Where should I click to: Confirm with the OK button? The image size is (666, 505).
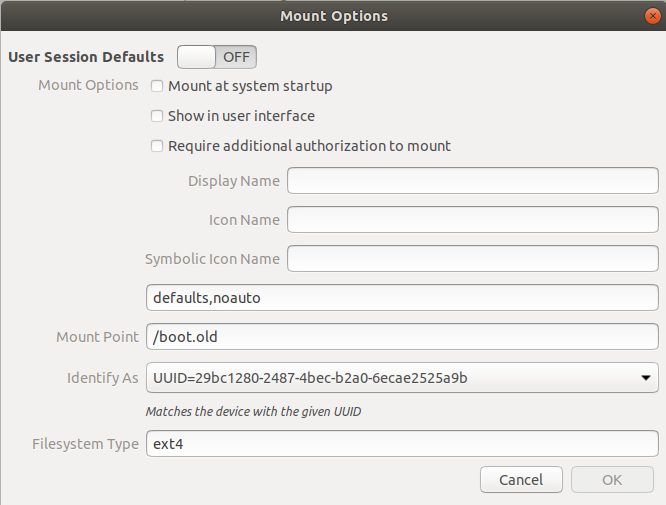point(612,480)
